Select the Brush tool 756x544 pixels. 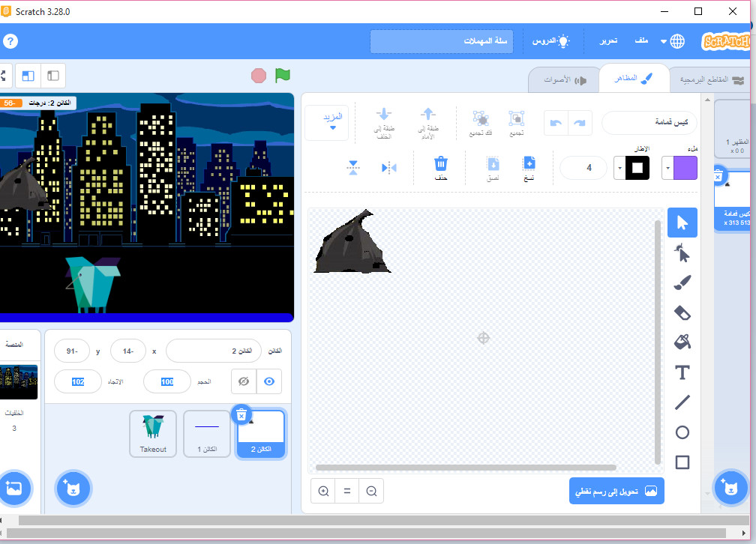pos(682,282)
